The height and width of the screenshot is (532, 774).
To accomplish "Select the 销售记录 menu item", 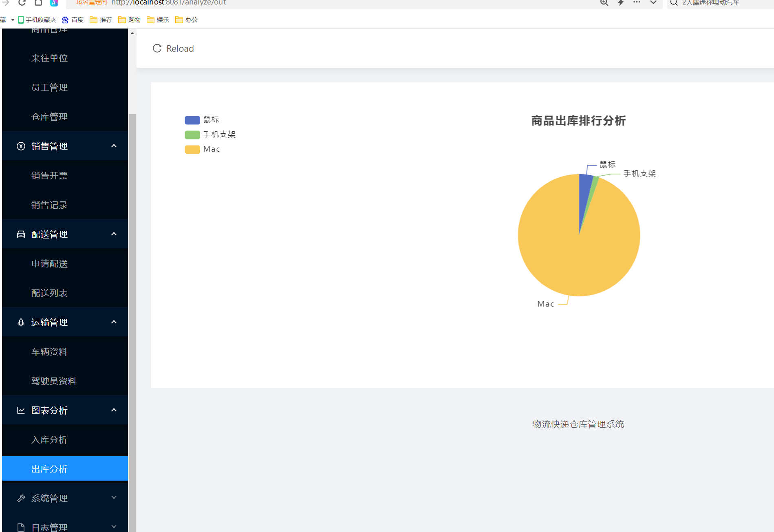I will pyautogui.click(x=49, y=205).
